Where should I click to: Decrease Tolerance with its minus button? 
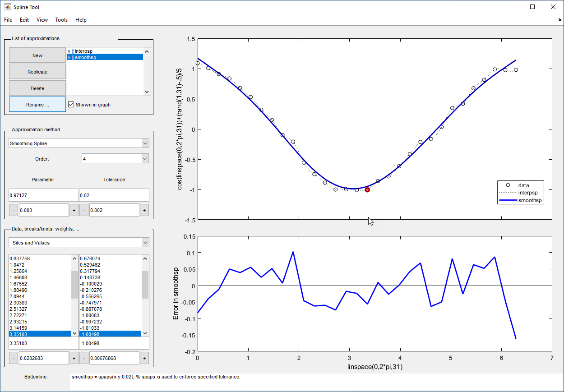pos(84,210)
